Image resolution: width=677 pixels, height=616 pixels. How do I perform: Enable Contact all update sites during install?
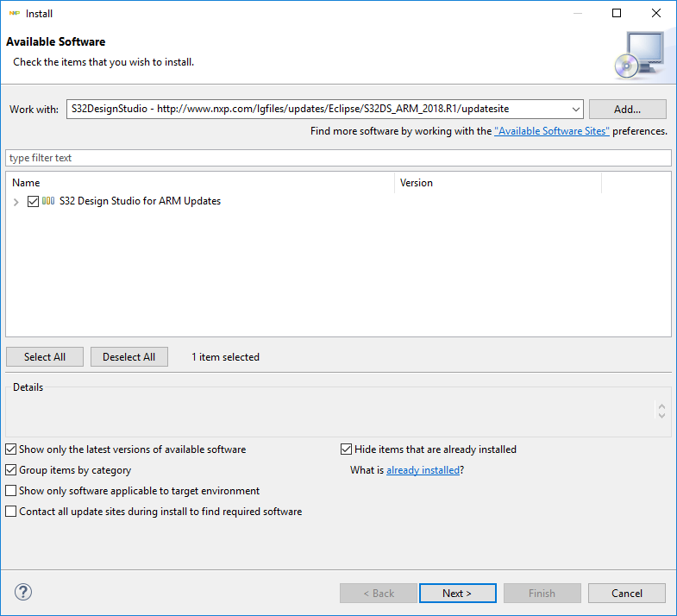tap(11, 511)
